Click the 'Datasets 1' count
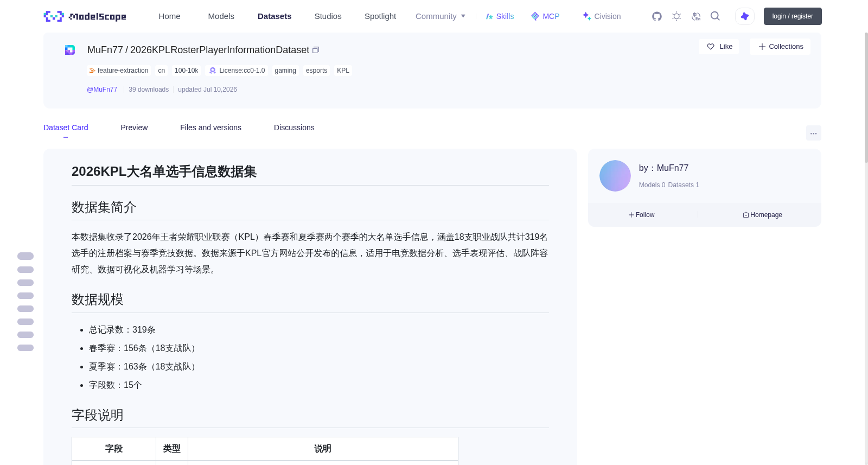This screenshot has height=465, width=868. (x=684, y=185)
